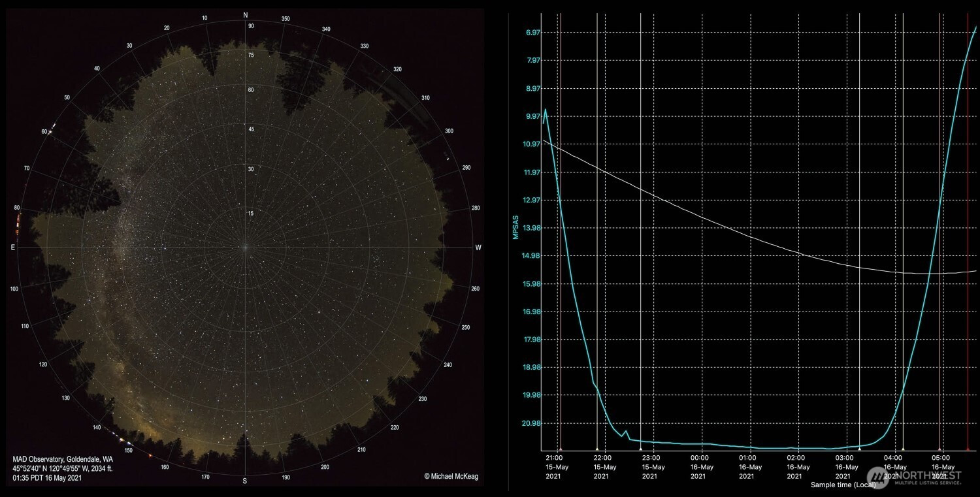
Task: Click the W compass label on right
Action: 478,248
